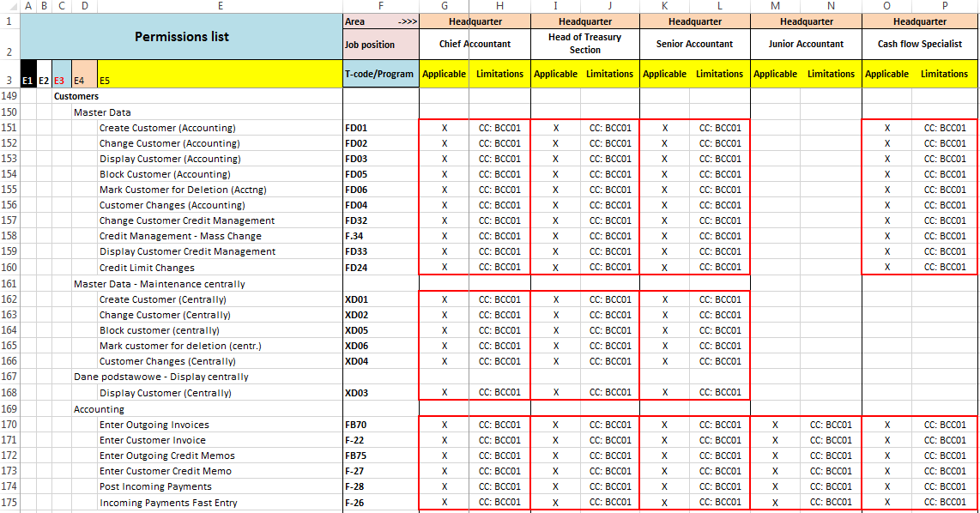Click the black E1 level cell
980x513 pixels.
coord(27,81)
